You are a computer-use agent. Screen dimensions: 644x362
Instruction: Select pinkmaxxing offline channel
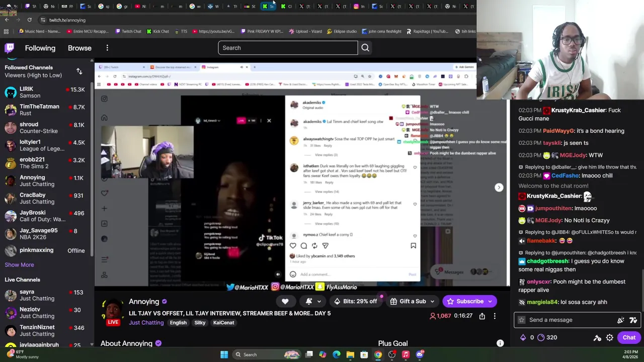click(45, 250)
